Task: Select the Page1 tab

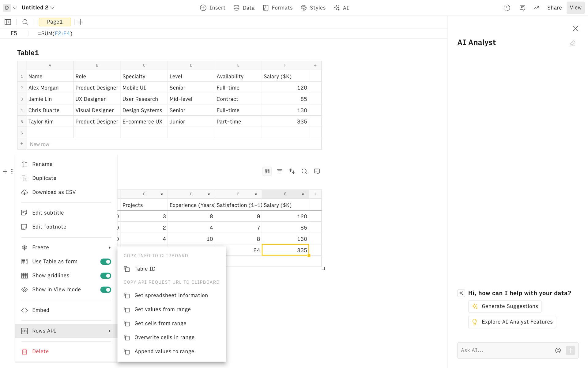Action: tap(55, 22)
